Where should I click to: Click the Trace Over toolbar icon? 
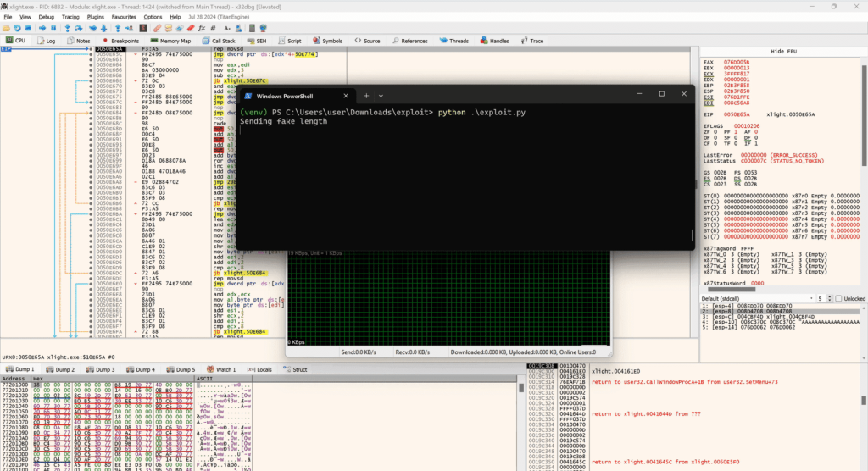(x=103, y=28)
